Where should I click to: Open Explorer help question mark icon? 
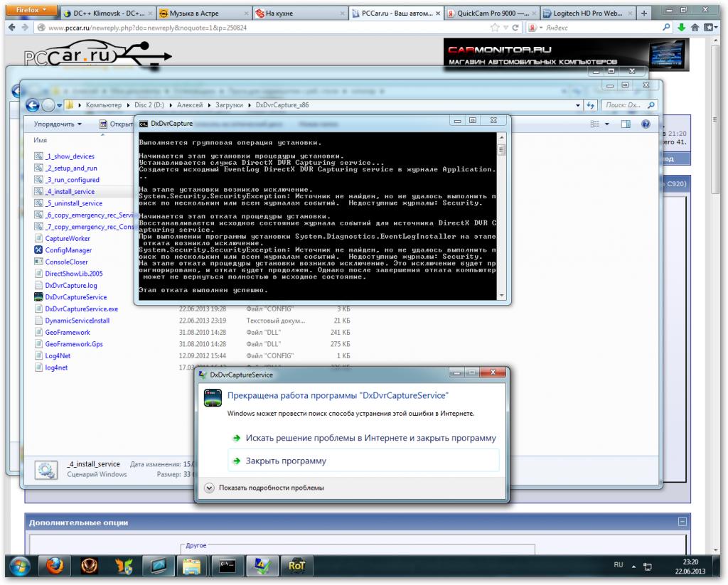[x=646, y=124]
